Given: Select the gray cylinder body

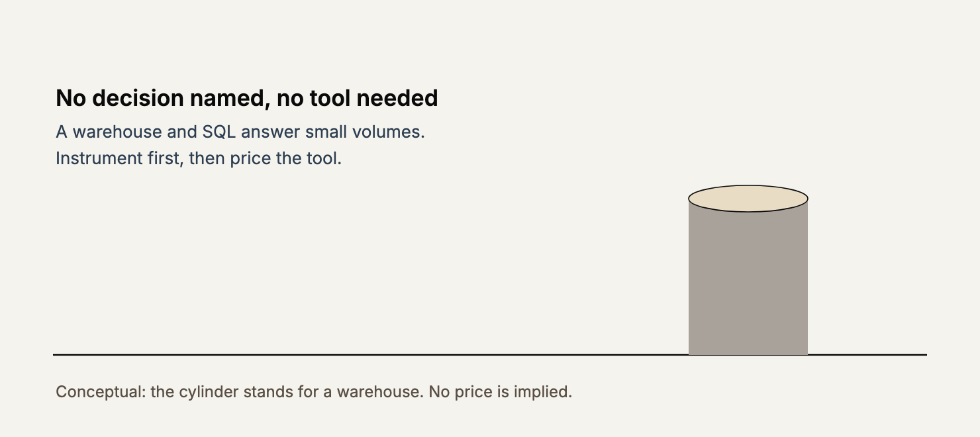Looking at the screenshot, I should click(748, 283).
